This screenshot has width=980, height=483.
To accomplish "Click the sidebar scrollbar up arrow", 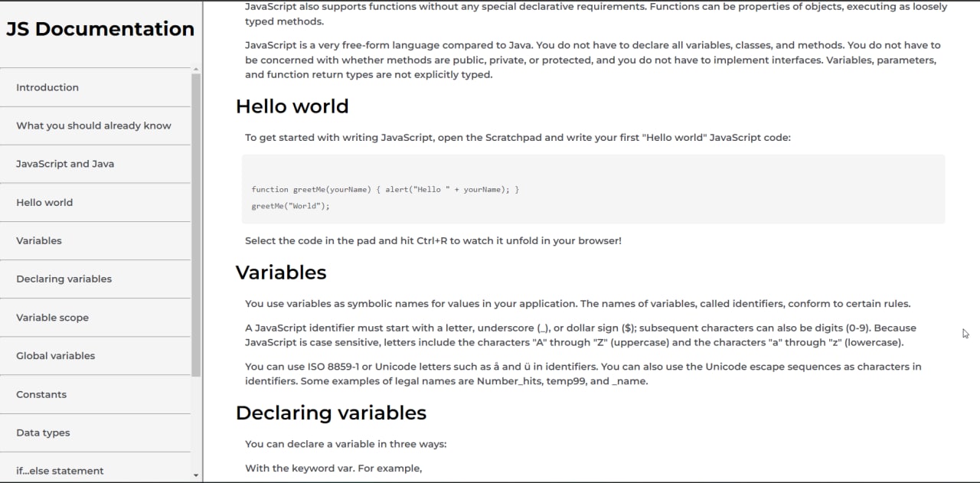I will [196, 70].
